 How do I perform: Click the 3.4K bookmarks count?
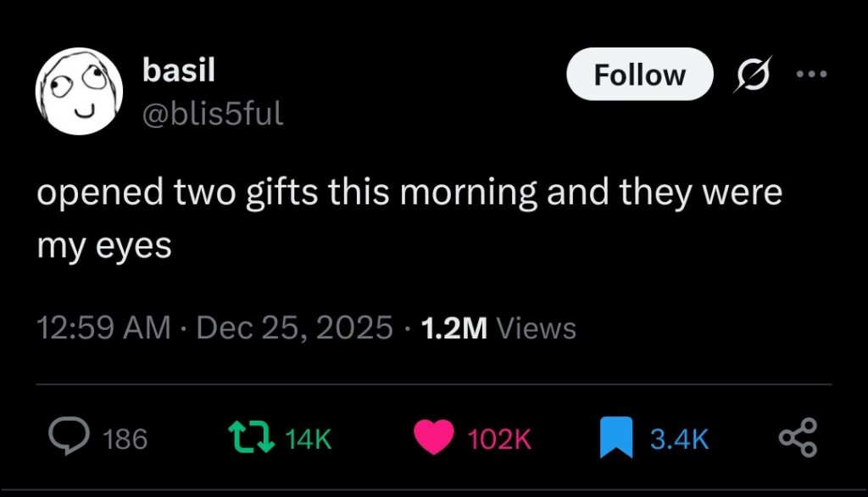[x=679, y=438]
